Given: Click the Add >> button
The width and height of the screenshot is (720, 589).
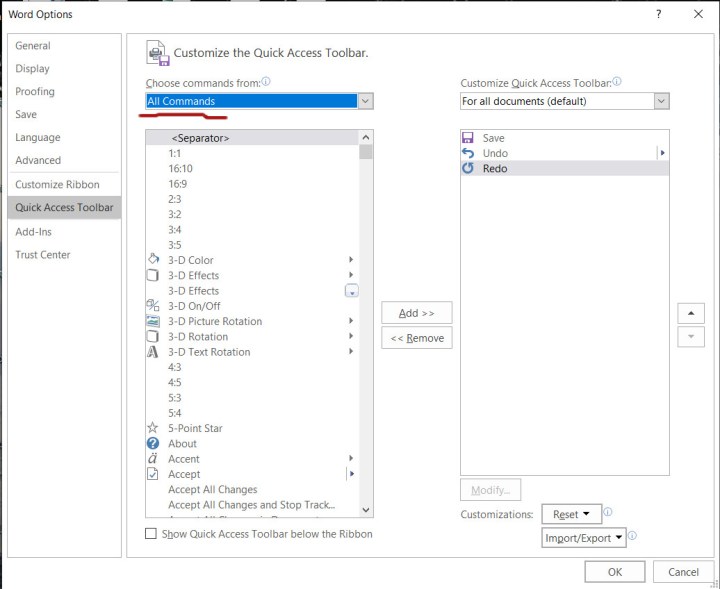Looking at the screenshot, I should coord(417,313).
